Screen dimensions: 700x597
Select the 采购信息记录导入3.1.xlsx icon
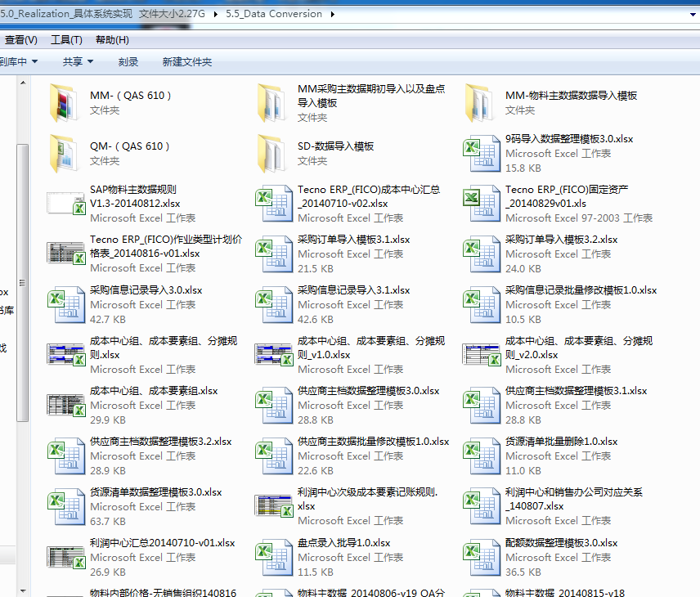(x=274, y=304)
